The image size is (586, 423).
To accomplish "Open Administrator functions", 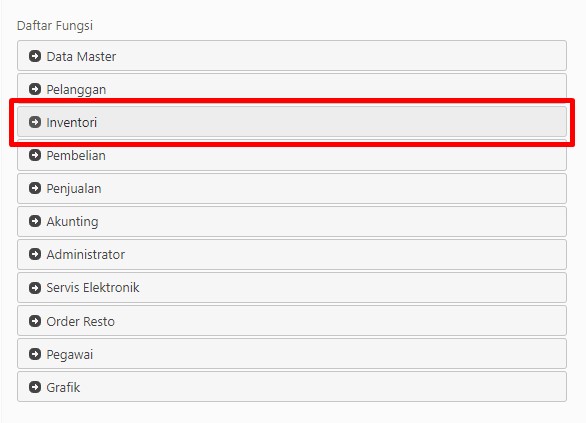I will click(292, 254).
